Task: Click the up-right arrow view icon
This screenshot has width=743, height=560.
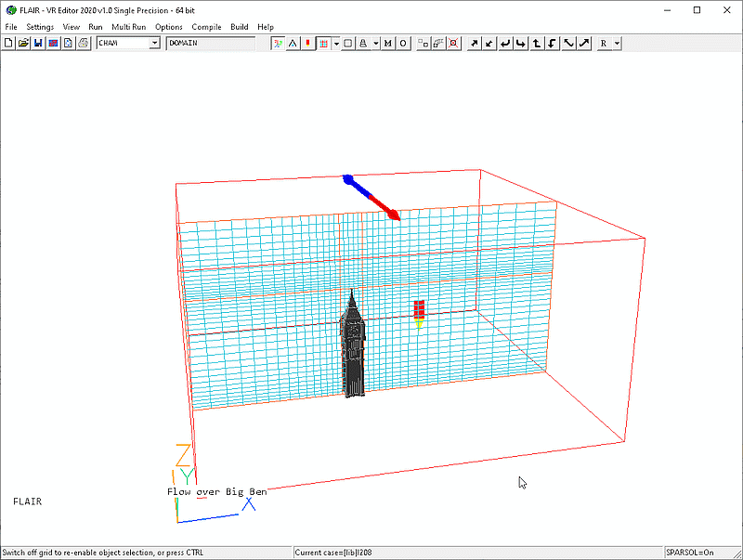Action: 474,43
